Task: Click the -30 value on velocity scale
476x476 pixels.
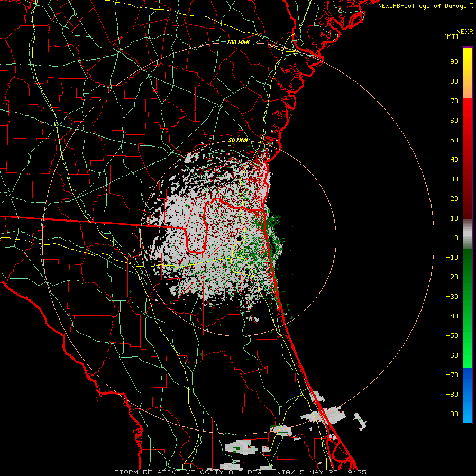Action: click(x=452, y=297)
